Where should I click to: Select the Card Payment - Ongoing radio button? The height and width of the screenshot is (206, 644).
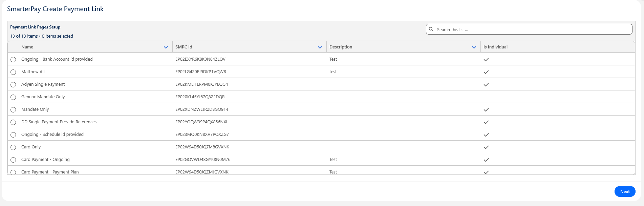[13, 160]
